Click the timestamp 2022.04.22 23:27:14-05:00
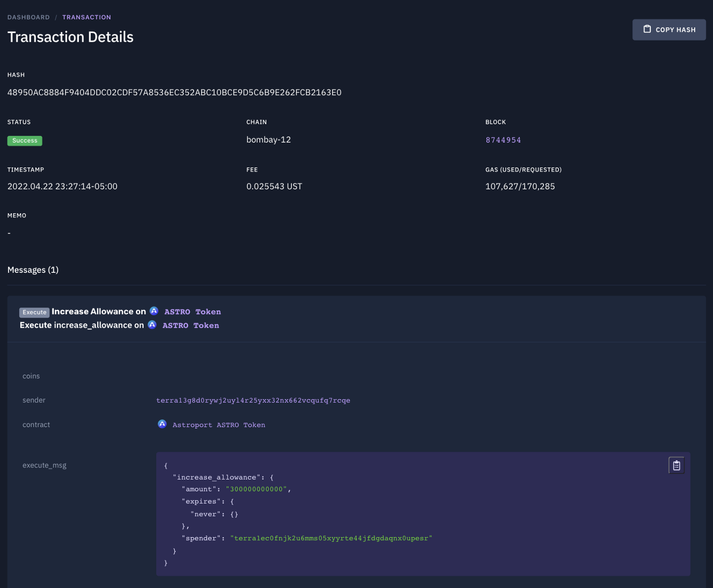The width and height of the screenshot is (713, 588). tap(62, 186)
